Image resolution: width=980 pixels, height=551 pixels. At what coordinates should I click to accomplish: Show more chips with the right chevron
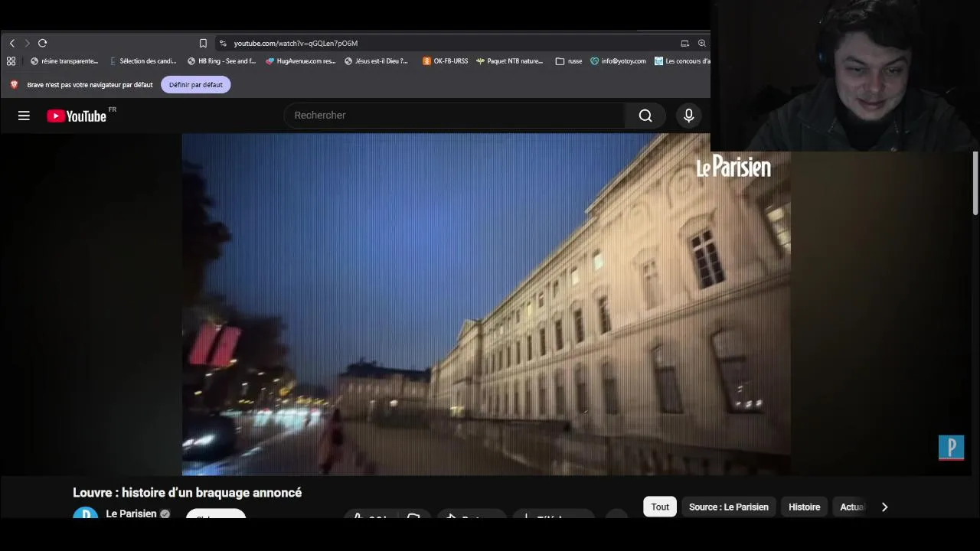(x=884, y=507)
